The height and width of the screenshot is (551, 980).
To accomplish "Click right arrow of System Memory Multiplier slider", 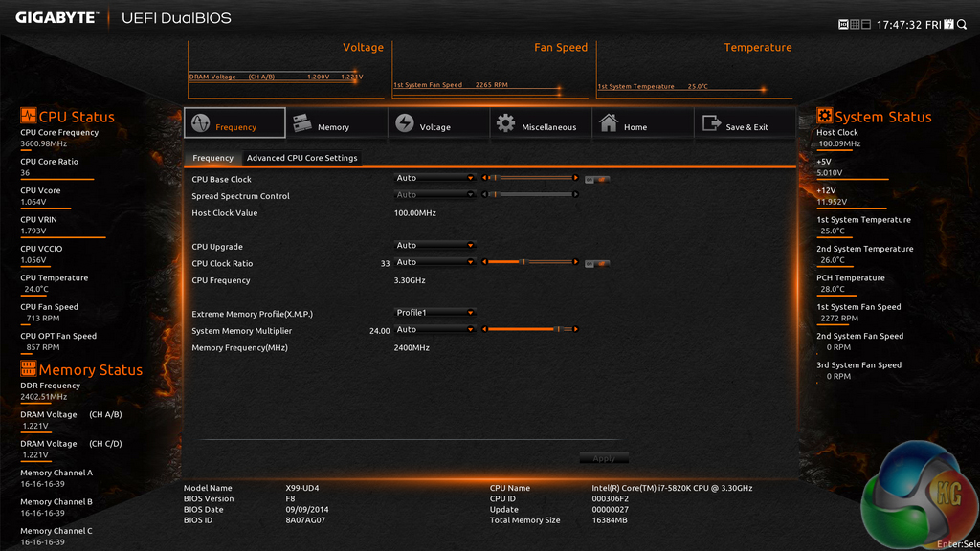I will click(575, 330).
